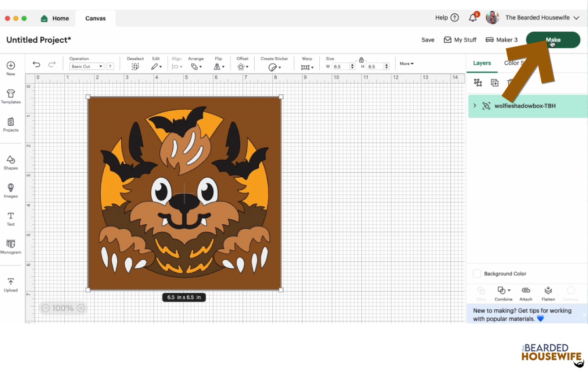Open the notifications bell

point(473,18)
